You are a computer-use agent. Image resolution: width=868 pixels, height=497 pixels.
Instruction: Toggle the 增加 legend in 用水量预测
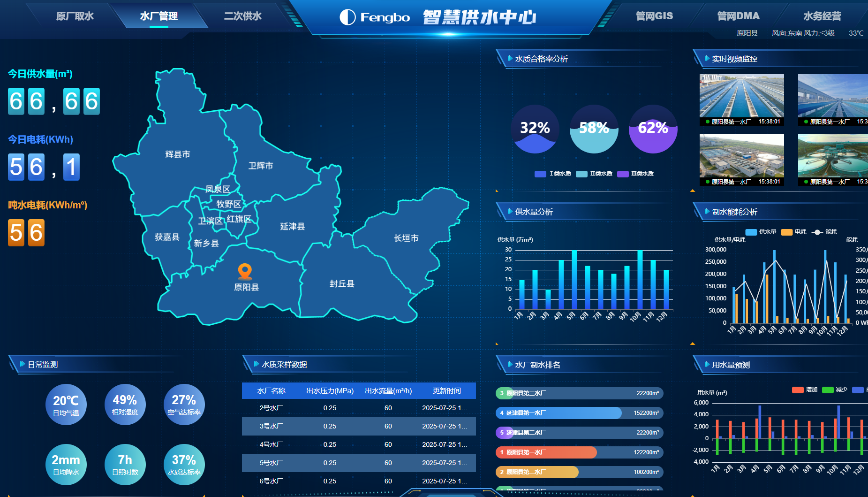point(805,390)
